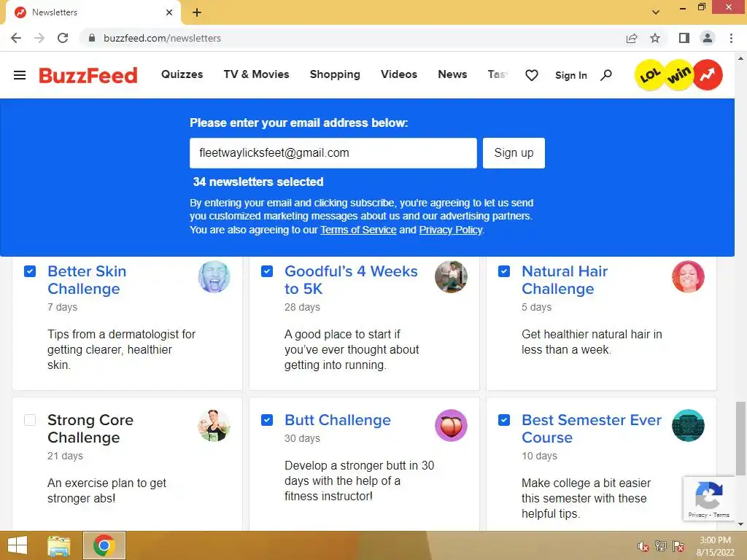Open the Shopping nav item
Viewport: 747px width, 560px height.
point(335,75)
